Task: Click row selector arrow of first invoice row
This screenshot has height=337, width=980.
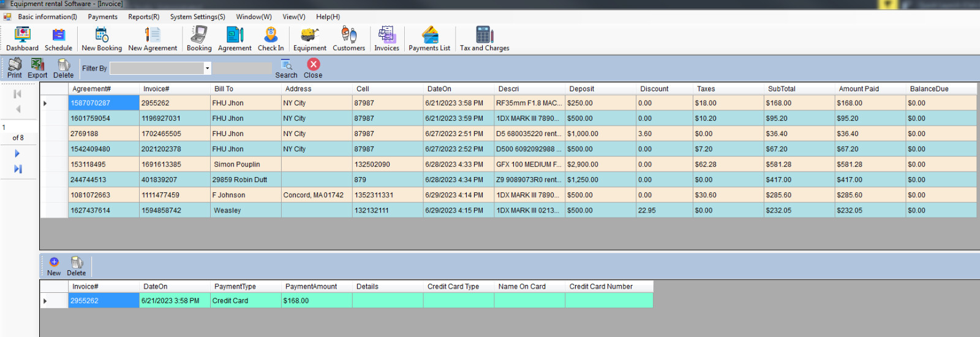Action: point(54,103)
